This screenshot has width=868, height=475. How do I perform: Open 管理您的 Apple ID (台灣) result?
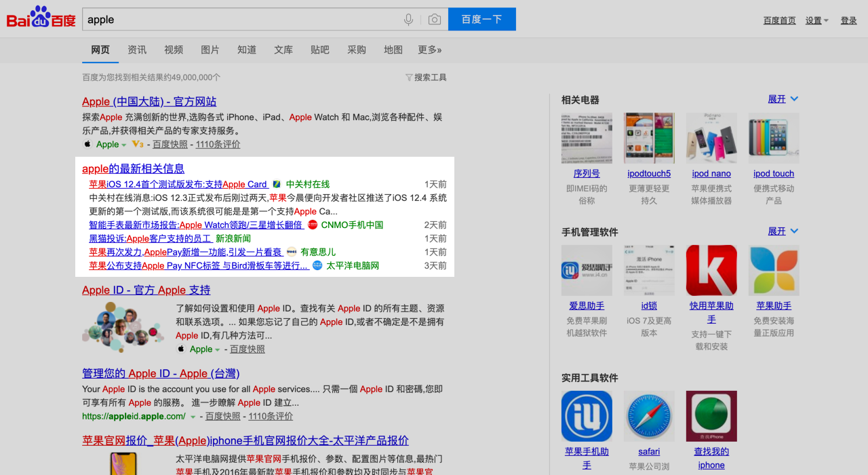tap(161, 374)
